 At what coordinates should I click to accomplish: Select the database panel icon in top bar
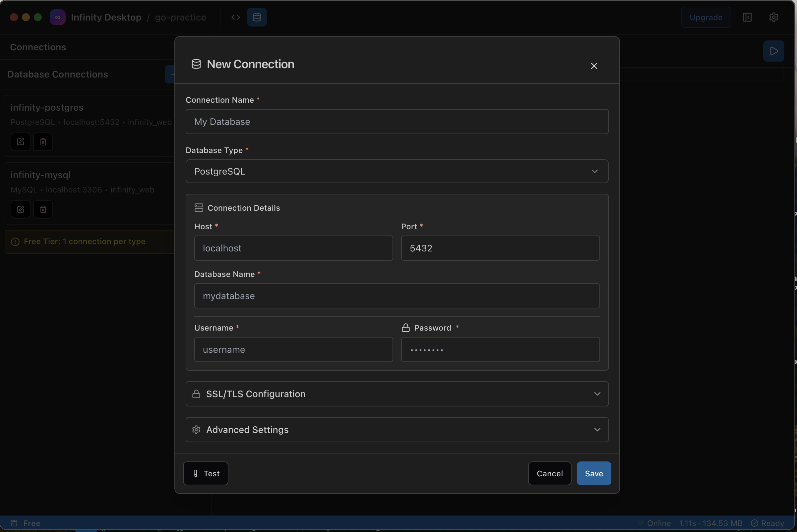pyautogui.click(x=257, y=17)
